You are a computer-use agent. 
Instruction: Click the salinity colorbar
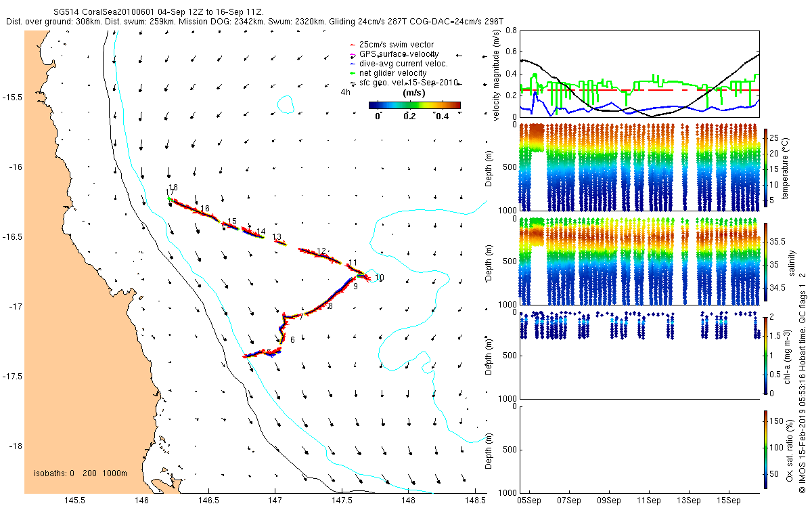pyautogui.click(x=765, y=263)
